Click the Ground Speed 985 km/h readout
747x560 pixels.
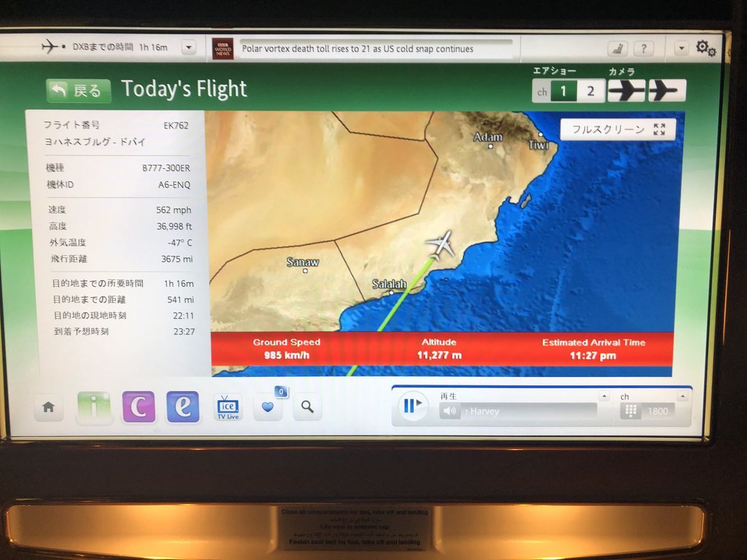(287, 349)
